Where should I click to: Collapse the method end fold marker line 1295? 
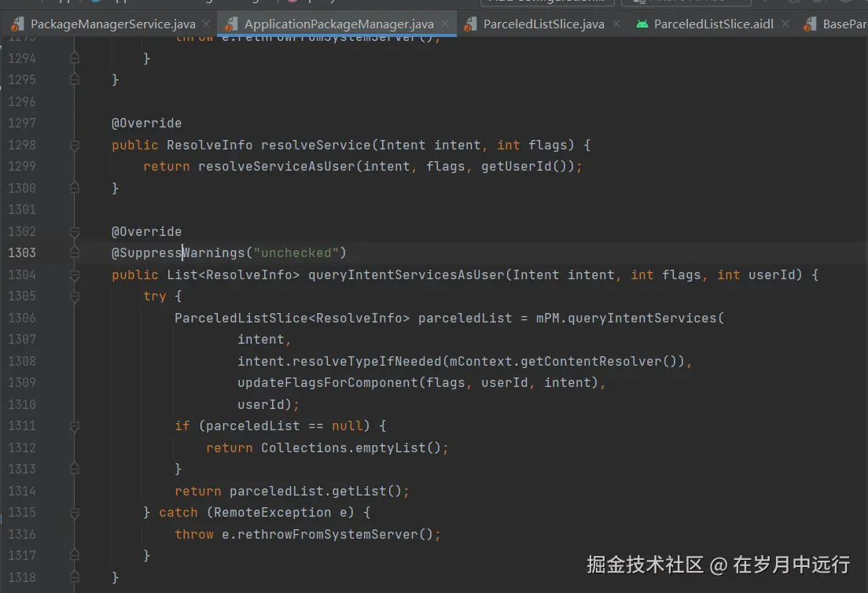coord(75,79)
